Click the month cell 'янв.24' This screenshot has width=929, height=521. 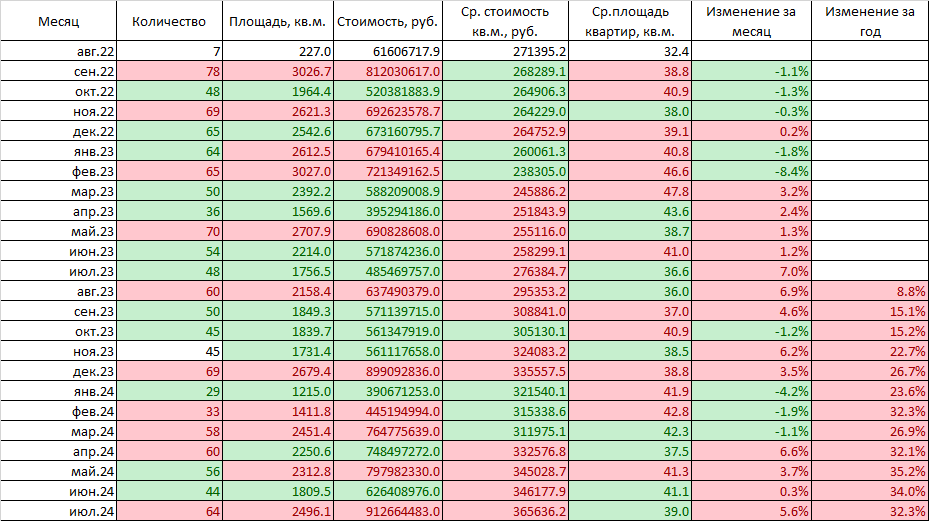(59, 391)
